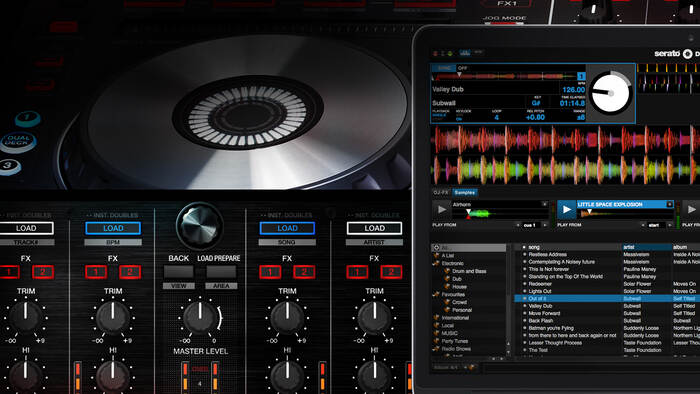This screenshot has width=700, height=394.
Task: Click the crate icon beside A List
Action: pos(437,255)
